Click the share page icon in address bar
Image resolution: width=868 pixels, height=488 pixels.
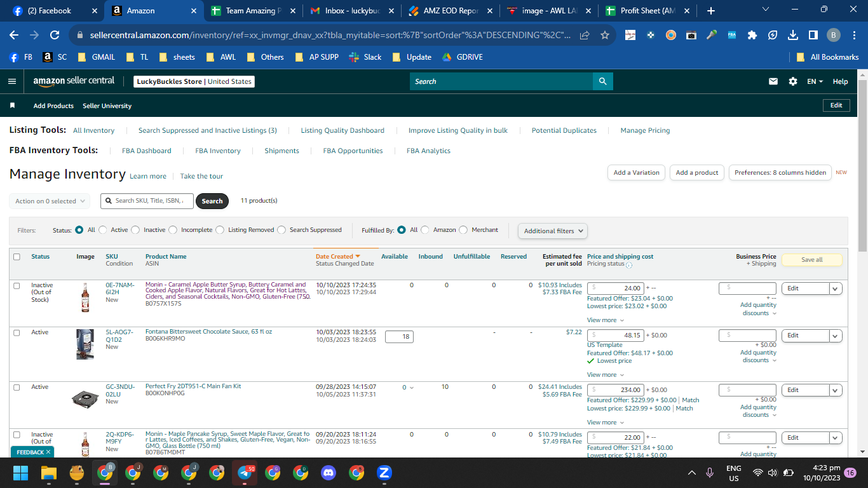click(x=585, y=35)
